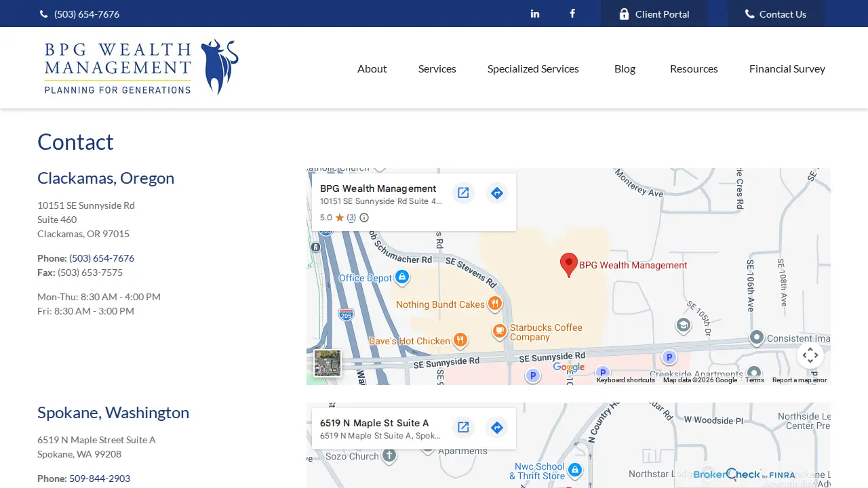The image size is (868, 488).
Task: Open the BrokerCheck by FINRA badge
Action: pos(744,474)
